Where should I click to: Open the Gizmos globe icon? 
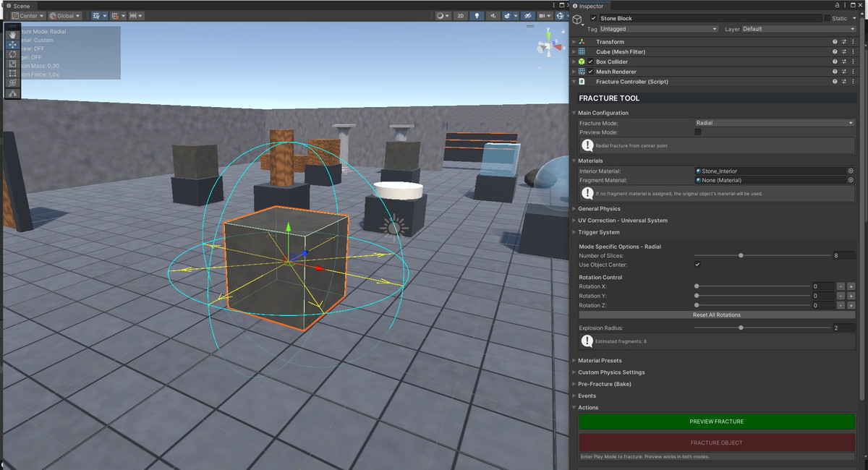point(561,15)
